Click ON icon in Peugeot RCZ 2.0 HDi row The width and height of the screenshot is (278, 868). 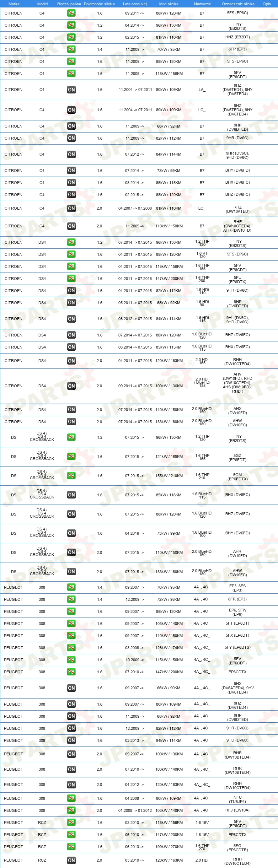point(71,861)
